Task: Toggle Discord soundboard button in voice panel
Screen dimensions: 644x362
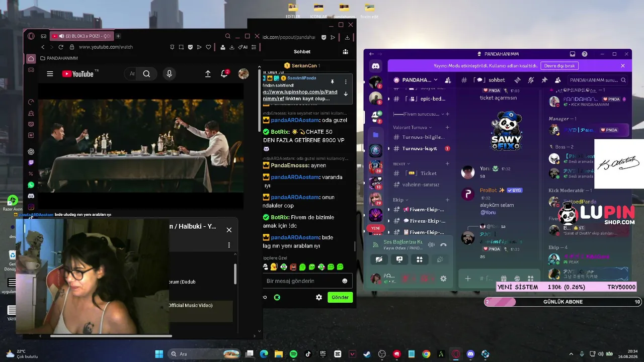Action: point(439,259)
